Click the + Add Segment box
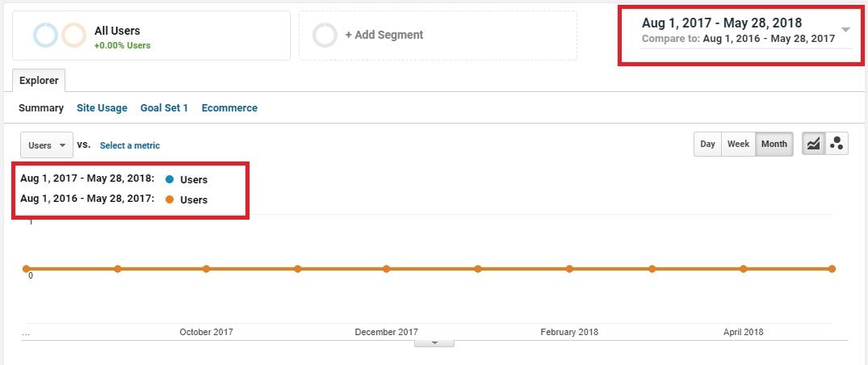The image size is (868, 365). pos(438,36)
